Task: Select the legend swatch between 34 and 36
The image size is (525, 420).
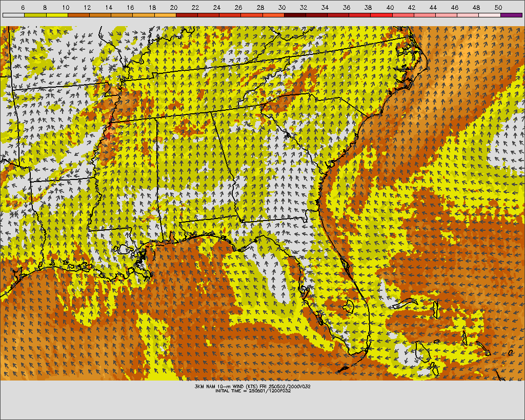Action: tap(338, 15)
